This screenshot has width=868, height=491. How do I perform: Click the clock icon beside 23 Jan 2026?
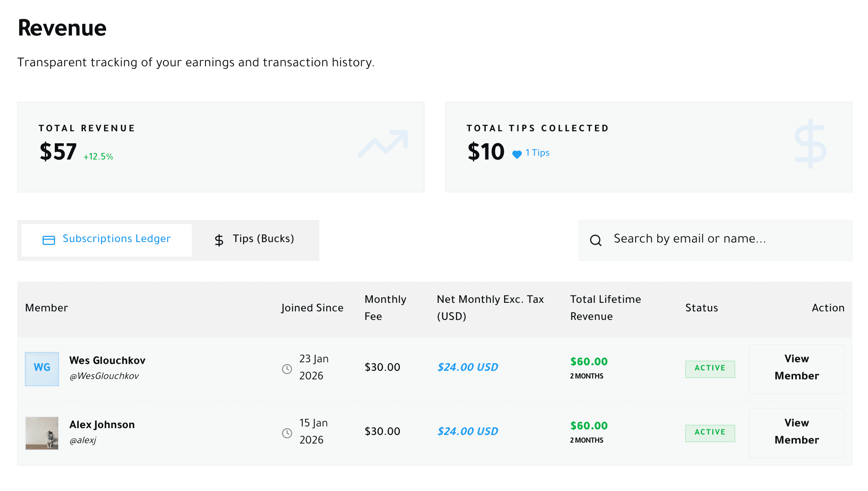click(286, 368)
